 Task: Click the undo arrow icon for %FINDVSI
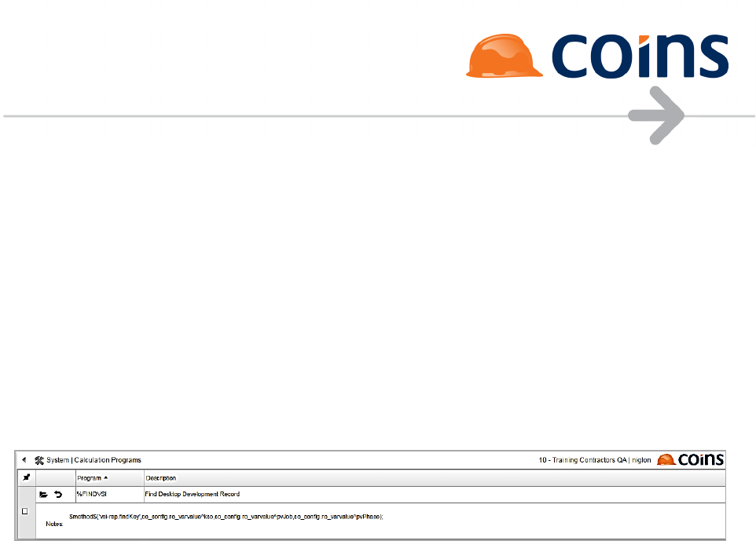coord(58,494)
